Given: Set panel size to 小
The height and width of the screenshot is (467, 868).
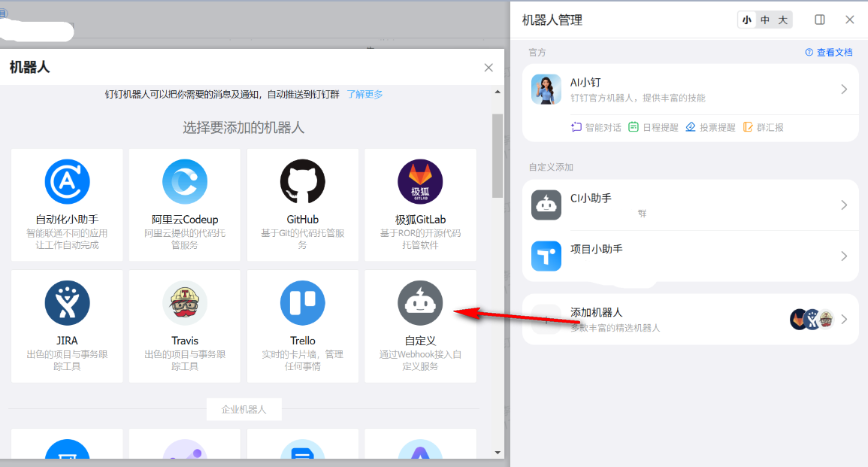Looking at the screenshot, I should pyautogui.click(x=747, y=20).
